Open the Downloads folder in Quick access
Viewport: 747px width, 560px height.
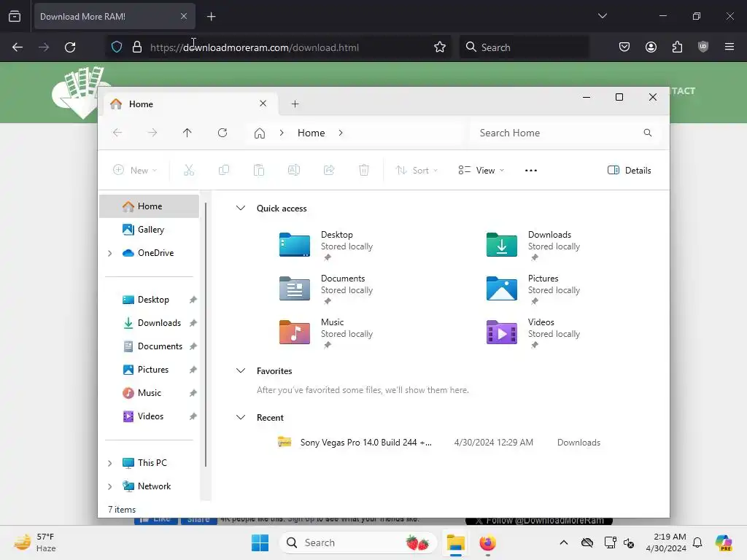click(x=533, y=245)
